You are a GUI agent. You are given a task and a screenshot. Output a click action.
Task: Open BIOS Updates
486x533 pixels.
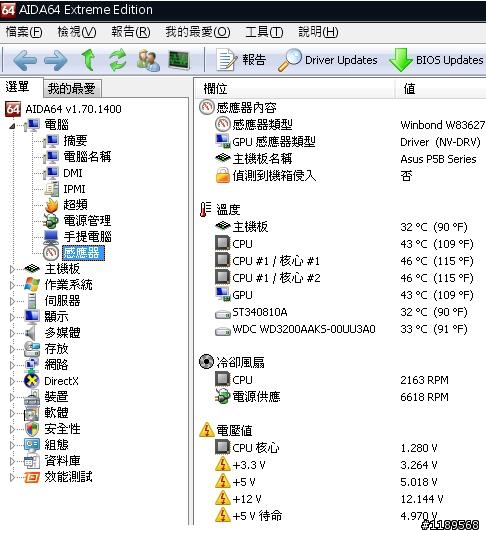pyautogui.click(x=437, y=60)
